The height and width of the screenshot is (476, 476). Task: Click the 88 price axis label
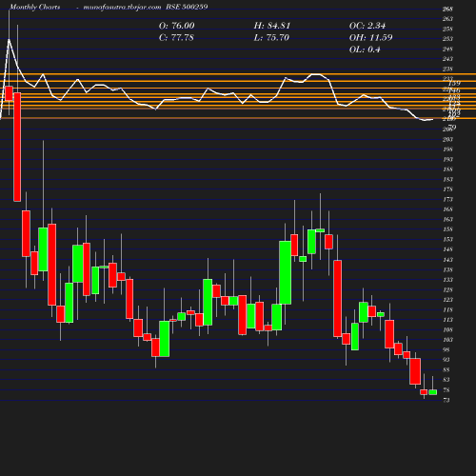click(x=446, y=370)
